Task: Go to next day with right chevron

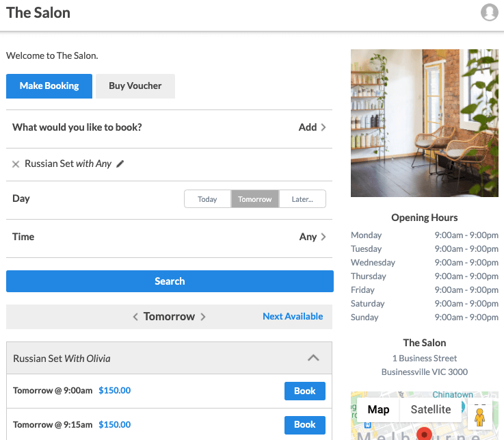Action: click(203, 317)
